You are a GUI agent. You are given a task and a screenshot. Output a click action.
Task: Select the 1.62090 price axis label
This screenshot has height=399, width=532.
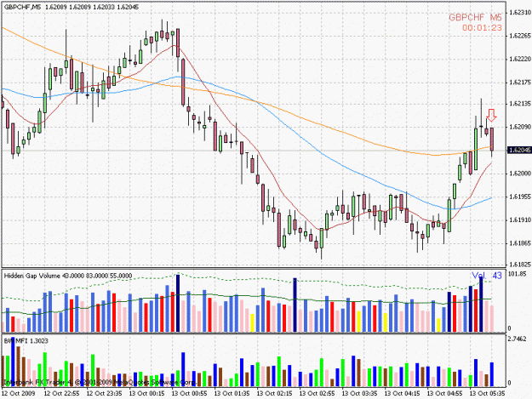point(520,127)
